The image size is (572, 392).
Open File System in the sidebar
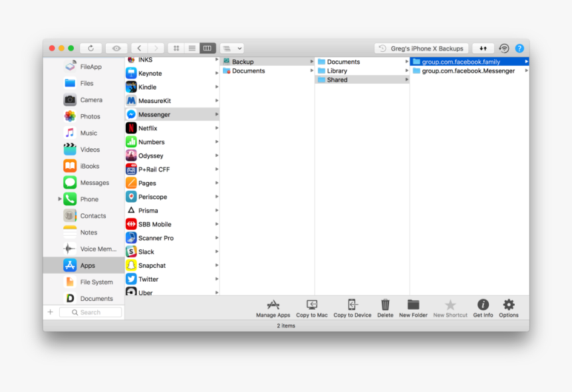(x=84, y=282)
